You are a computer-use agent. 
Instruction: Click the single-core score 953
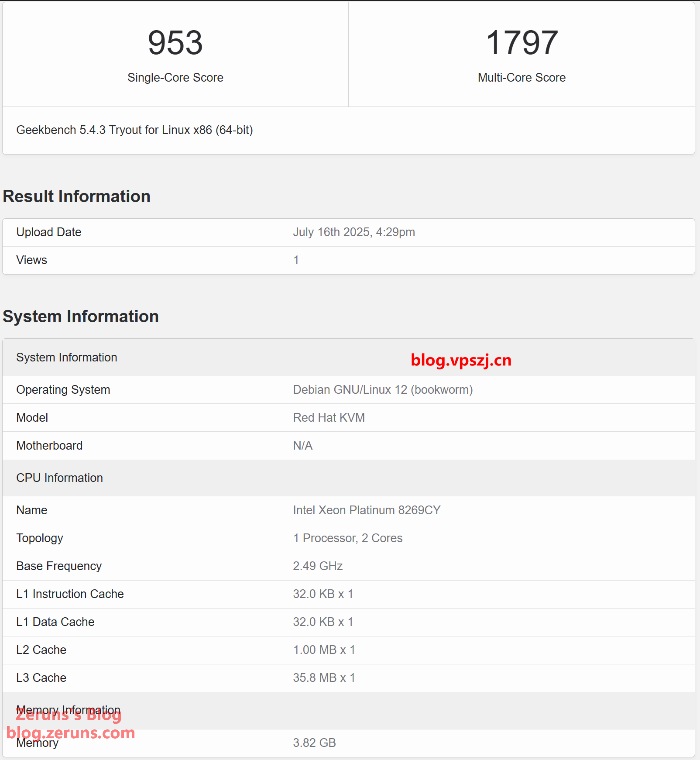click(x=175, y=43)
